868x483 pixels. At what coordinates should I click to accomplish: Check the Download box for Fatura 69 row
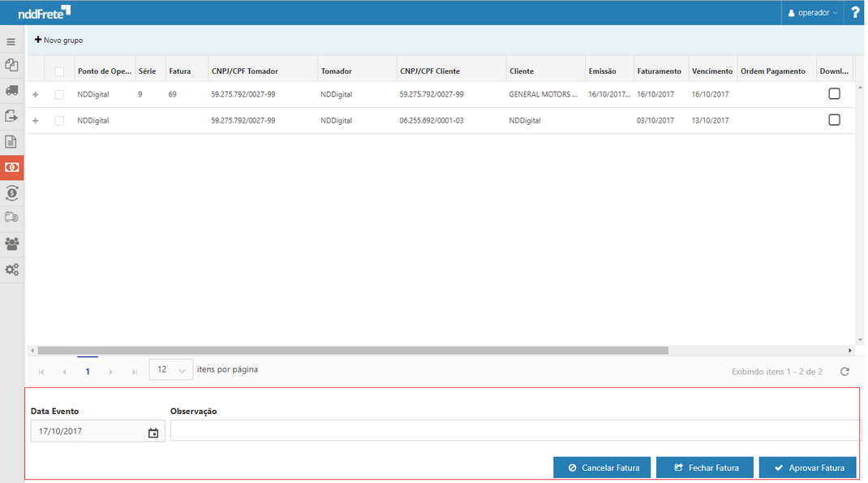coord(834,94)
